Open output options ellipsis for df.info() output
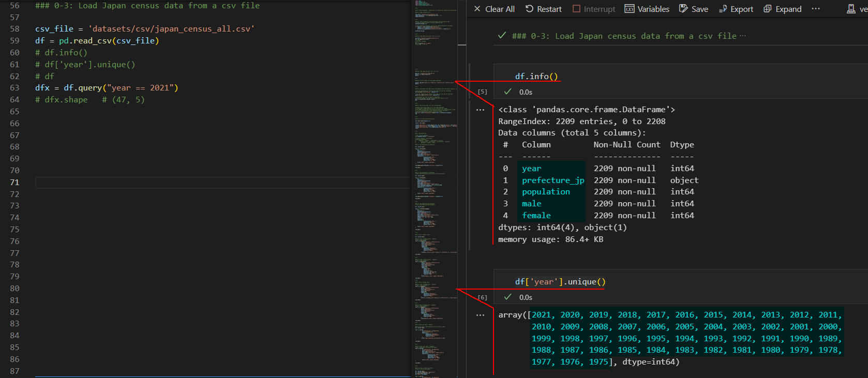 pyautogui.click(x=480, y=110)
